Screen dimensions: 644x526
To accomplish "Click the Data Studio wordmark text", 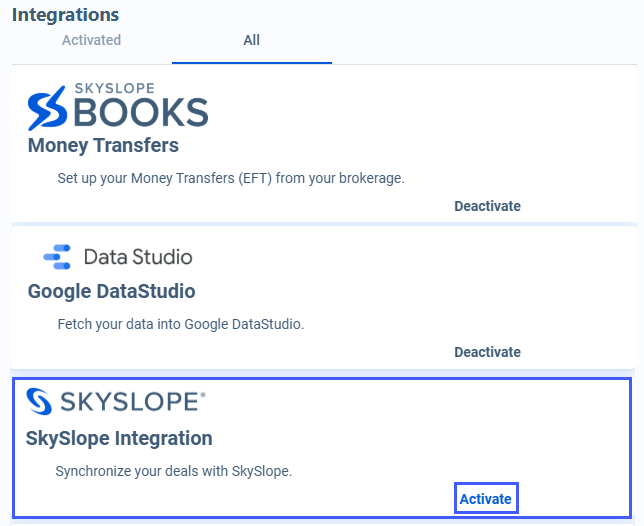I will point(138,257).
